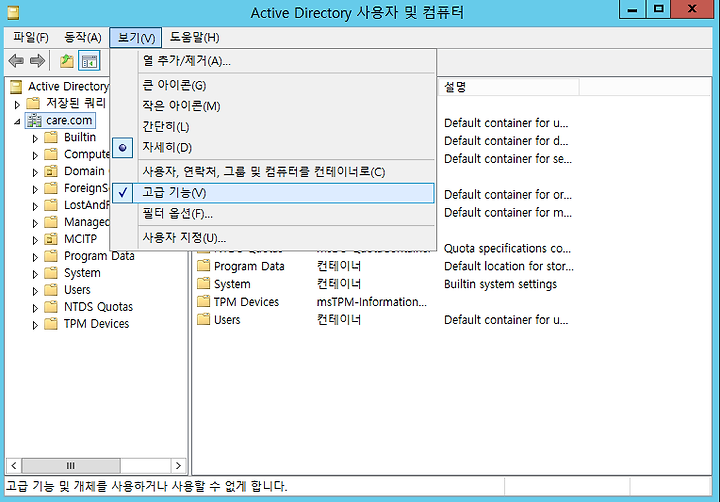Click the Users folder icon in right pane

pos(203,320)
